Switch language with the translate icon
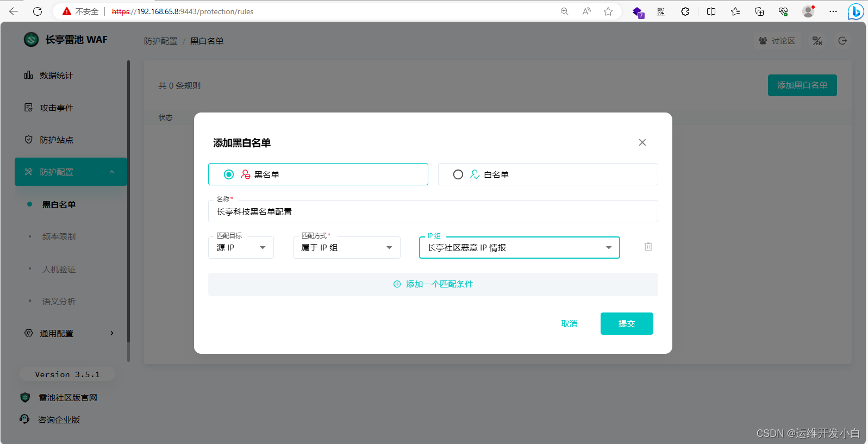The width and height of the screenshot is (868, 444). click(x=817, y=41)
